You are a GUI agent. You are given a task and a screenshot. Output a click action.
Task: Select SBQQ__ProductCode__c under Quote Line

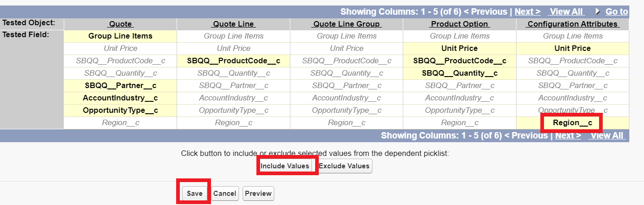(233, 61)
